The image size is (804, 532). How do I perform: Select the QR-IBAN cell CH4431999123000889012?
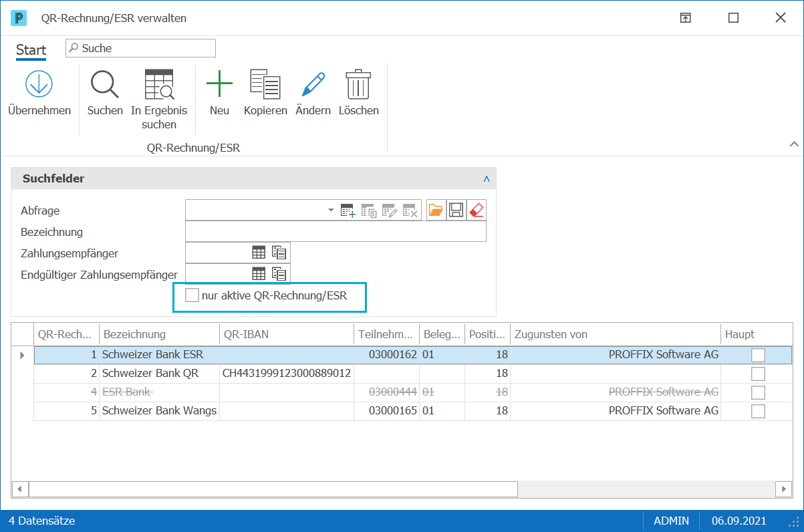pos(287,374)
